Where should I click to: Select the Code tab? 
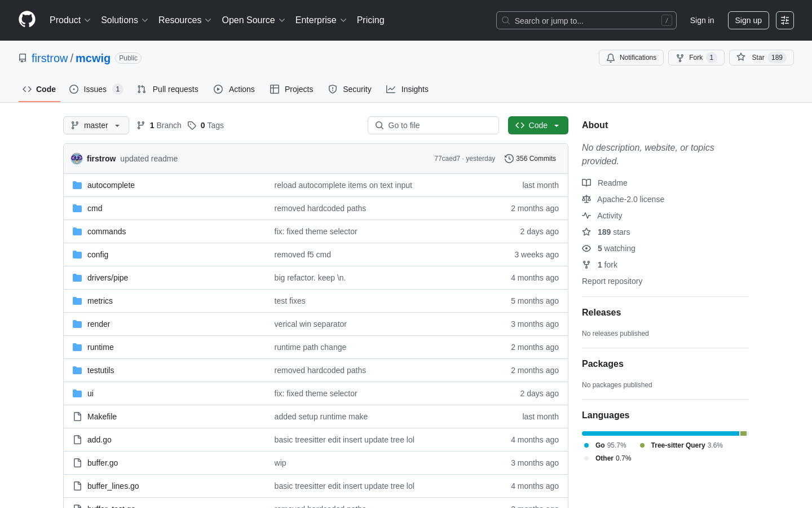(x=39, y=89)
